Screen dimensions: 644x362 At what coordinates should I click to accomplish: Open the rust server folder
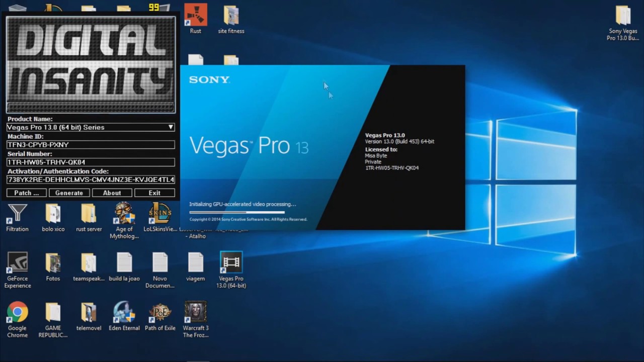89,217
